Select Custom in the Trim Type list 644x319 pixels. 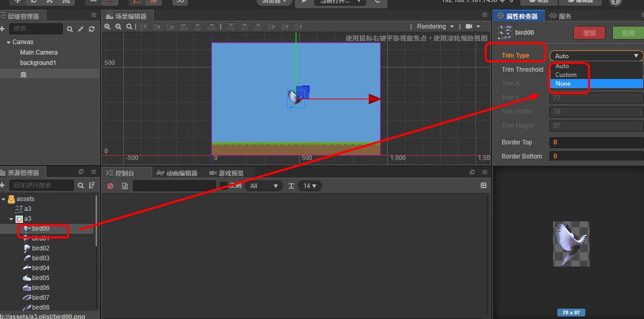(x=596, y=75)
